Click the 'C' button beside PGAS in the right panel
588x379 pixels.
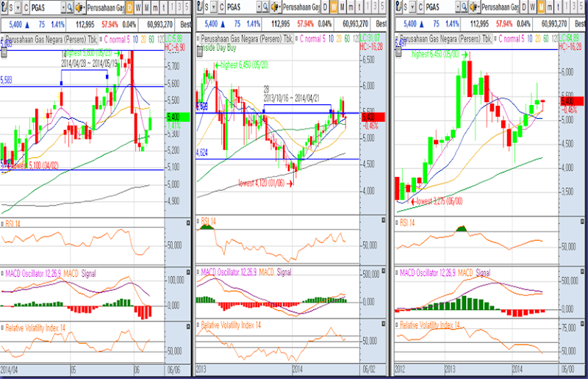point(420,7)
